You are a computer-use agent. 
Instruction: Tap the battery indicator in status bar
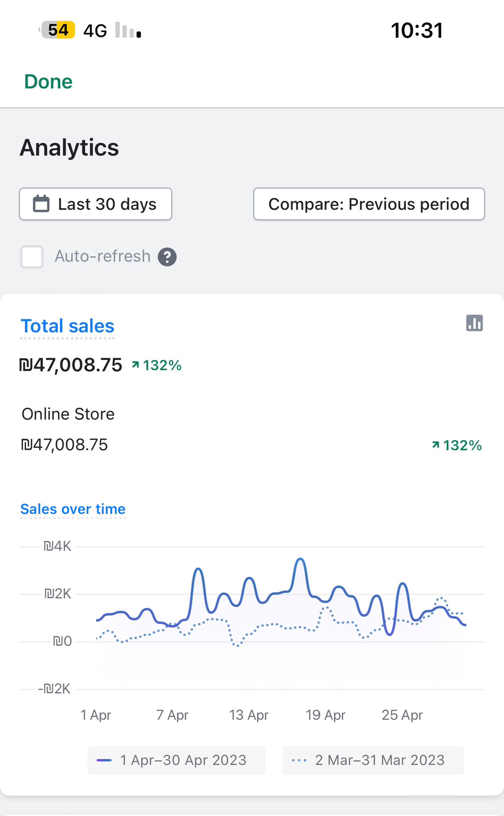(58, 30)
